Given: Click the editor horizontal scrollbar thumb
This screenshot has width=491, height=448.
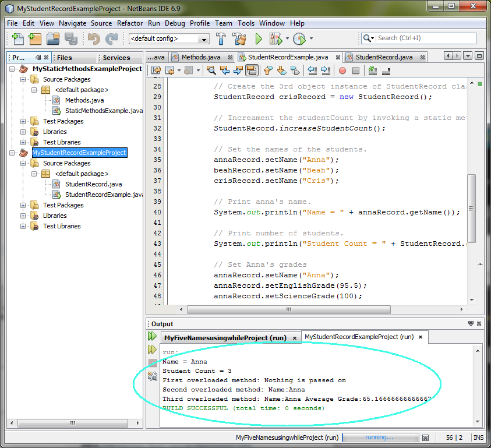Looking at the screenshot, I should click(289, 309).
